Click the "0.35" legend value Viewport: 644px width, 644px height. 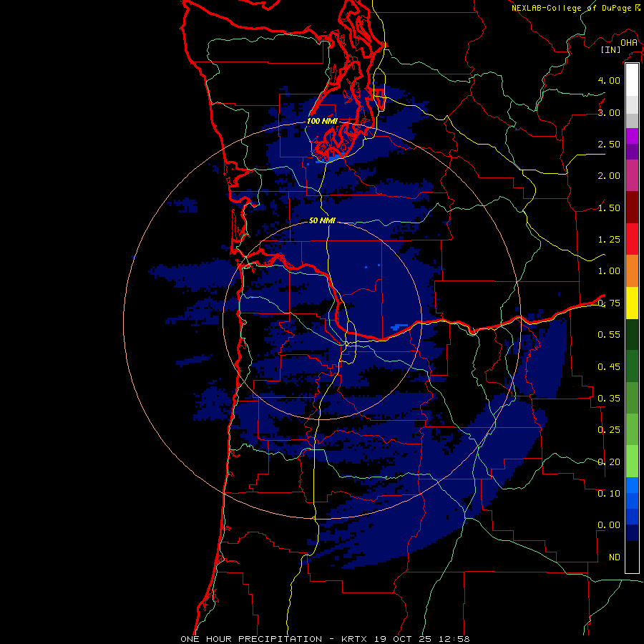tap(609, 399)
